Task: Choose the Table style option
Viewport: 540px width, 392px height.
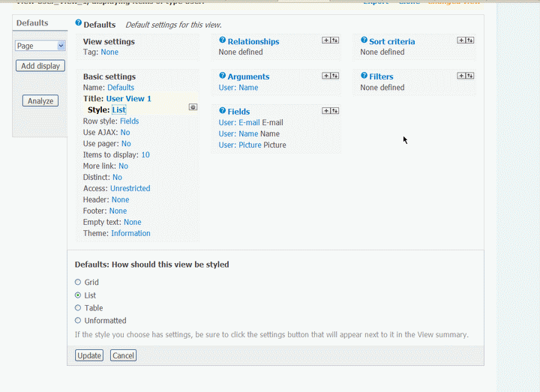Action: point(78,308)
